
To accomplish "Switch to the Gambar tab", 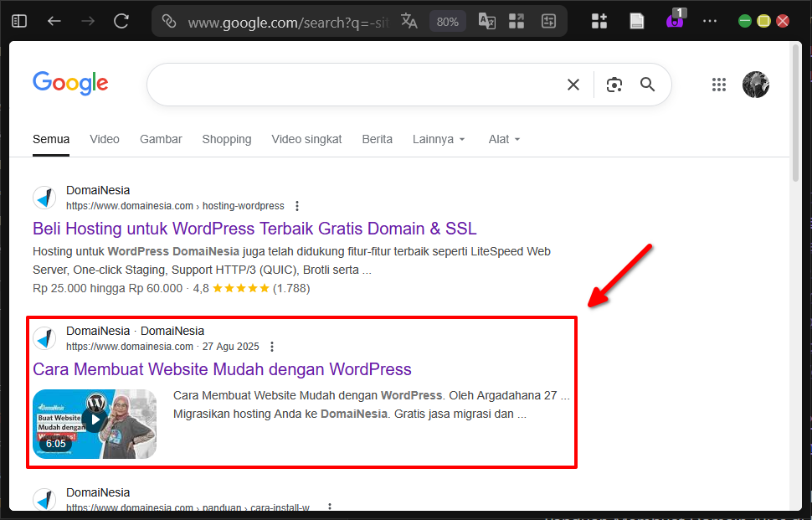I will coord(161,139).
